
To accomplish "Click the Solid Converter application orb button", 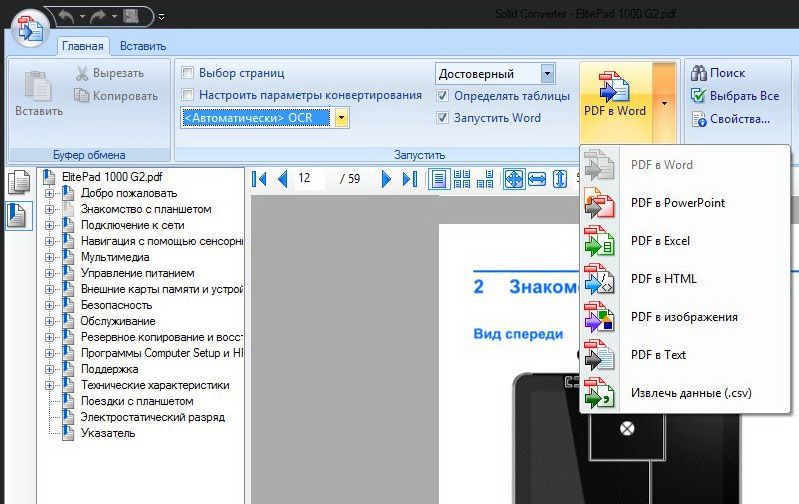I will [30, 29].
